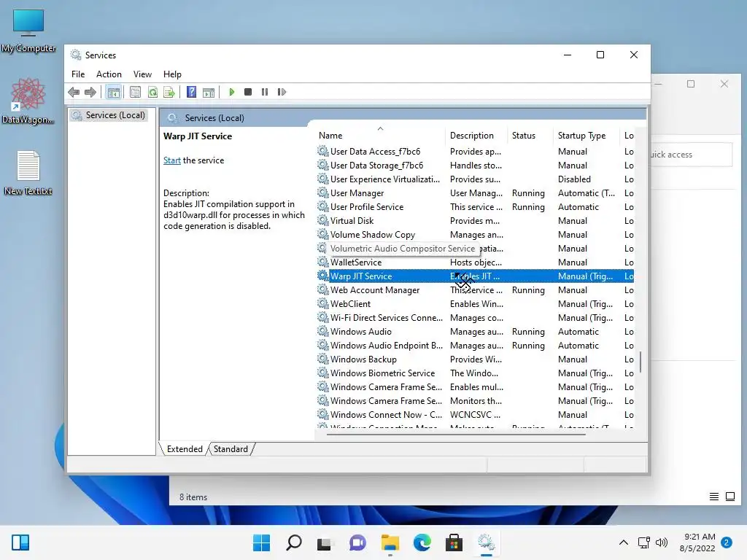Viewport: 747px width, 560px height.
Task: Click gear icon beside Warp JIT Service
Action: (323, 276)
